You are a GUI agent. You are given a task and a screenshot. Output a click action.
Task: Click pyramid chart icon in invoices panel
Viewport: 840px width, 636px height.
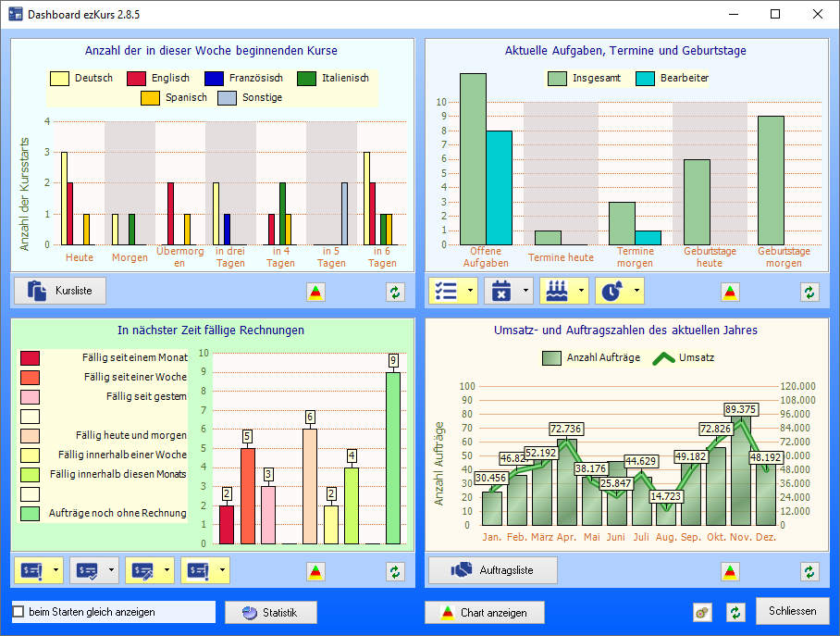coord(316,571)
